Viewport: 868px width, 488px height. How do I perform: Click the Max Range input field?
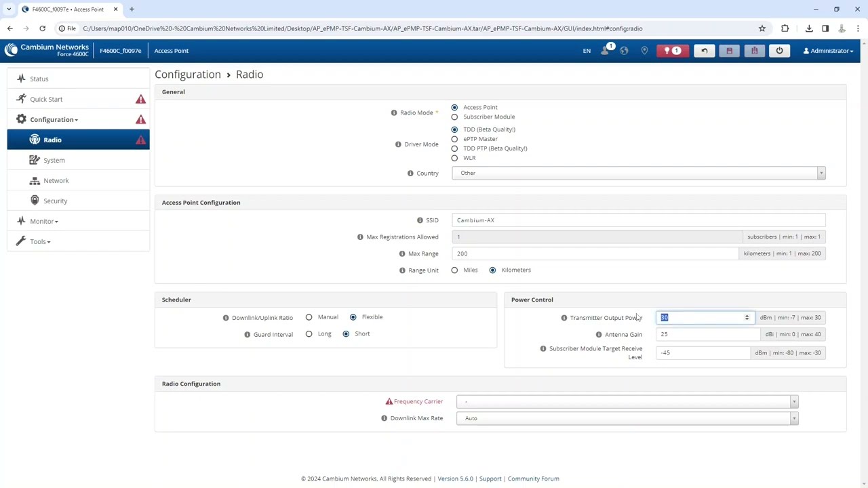pos(596,253)
